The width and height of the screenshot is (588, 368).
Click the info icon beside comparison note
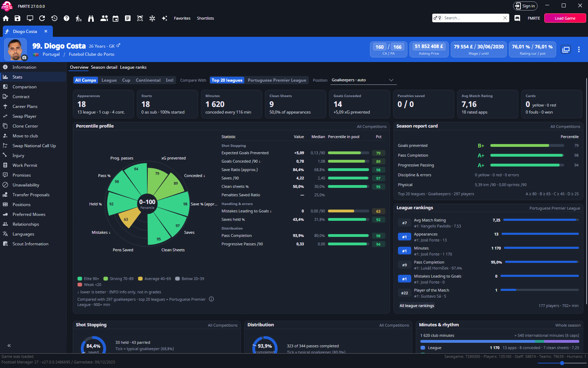(211, 299)
